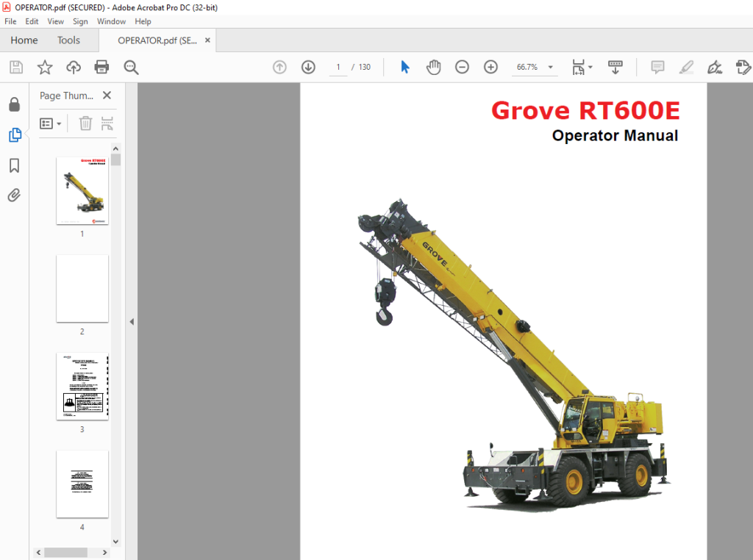Open the security lock panel icon
Viewport: 753px width, 560px height.
click(15, 104)
